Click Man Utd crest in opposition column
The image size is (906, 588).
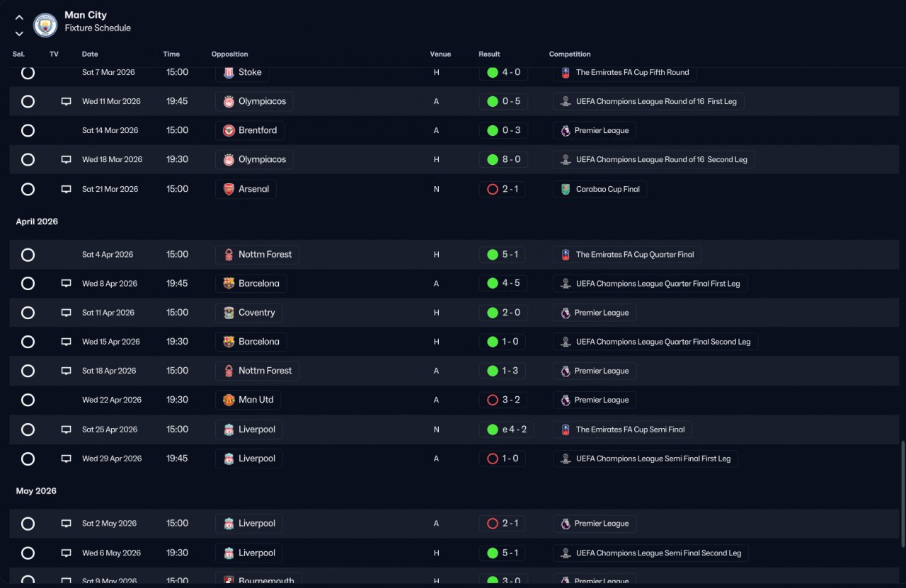pos(229,400)
